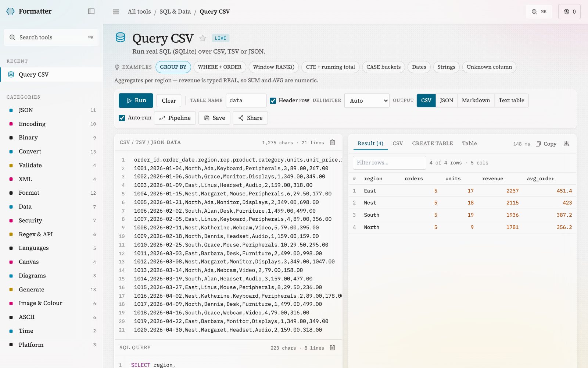Open the Encoding category
The image size is (588, 368).
(51, 124)
